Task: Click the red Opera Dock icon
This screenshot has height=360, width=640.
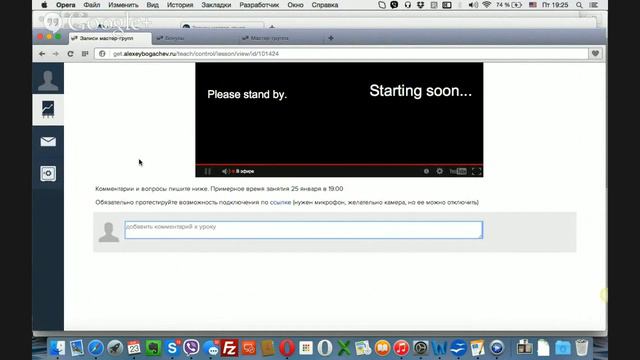Action: point(287,348)
